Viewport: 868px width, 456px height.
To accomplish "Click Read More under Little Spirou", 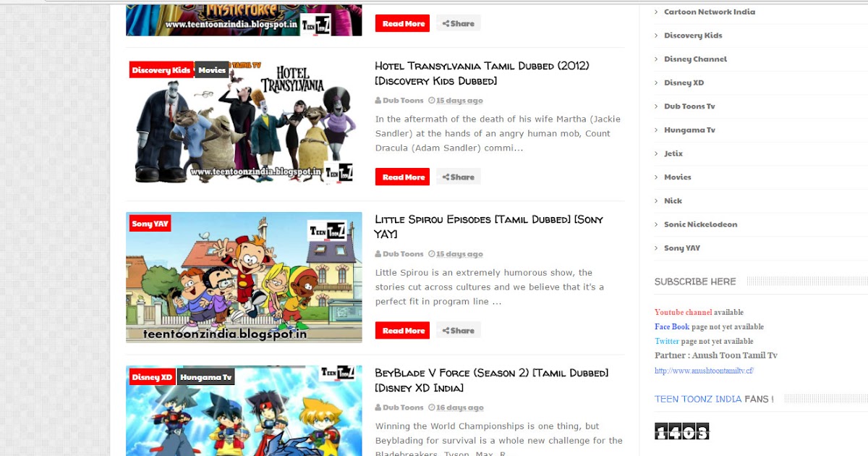I will point(402,330).
